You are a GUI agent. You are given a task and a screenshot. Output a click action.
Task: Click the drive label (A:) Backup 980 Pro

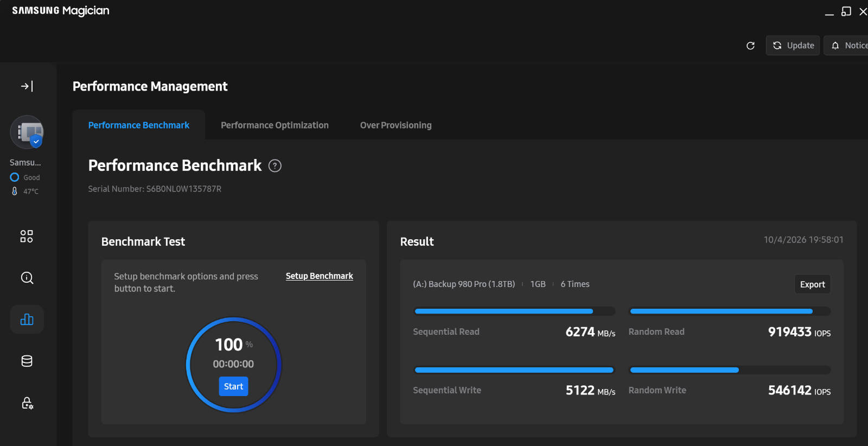click(x=464, y=284)
